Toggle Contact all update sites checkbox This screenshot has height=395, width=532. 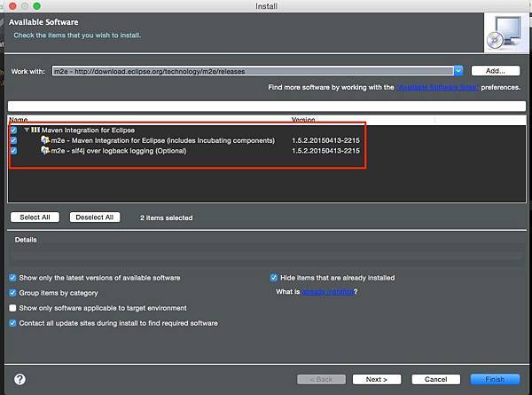(x=12, y=323)
